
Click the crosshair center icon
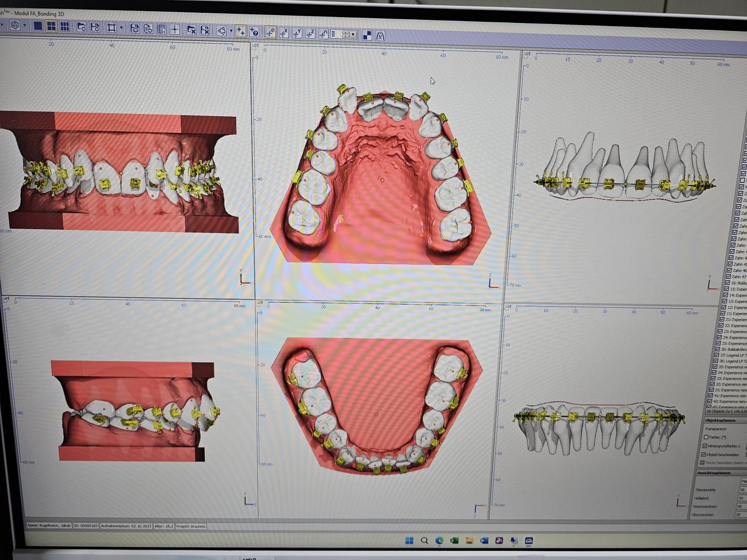coord(174,29)
